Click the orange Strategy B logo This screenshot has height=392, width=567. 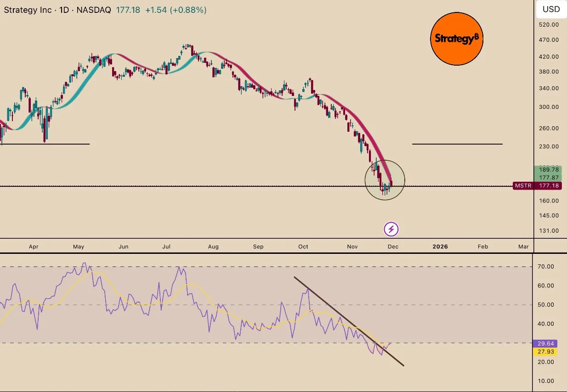pos(457,39)
